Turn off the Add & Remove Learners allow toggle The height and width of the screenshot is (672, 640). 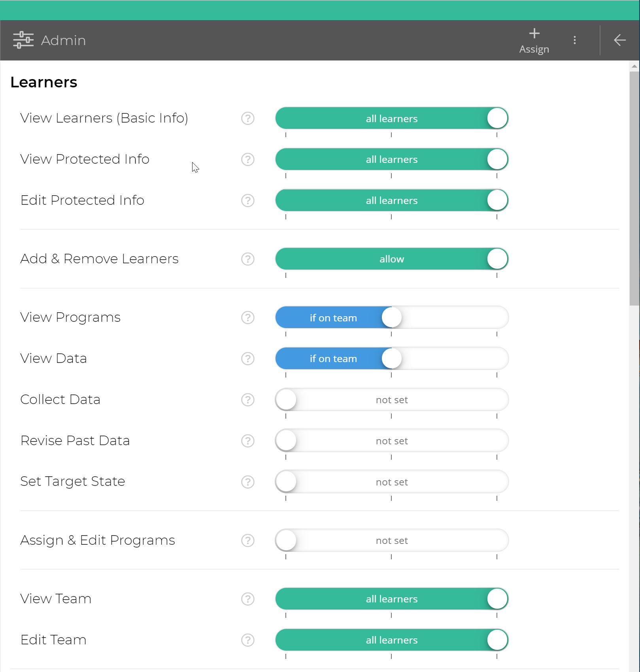[497, 259]
